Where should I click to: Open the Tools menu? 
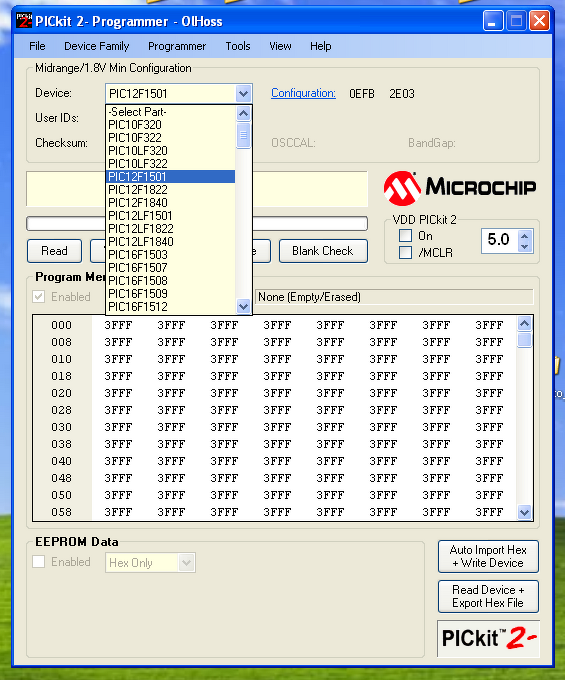tap(238, 46)
